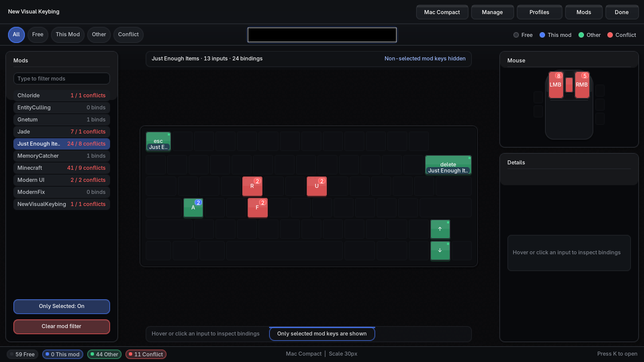Open the Mods button in the header

584,12
